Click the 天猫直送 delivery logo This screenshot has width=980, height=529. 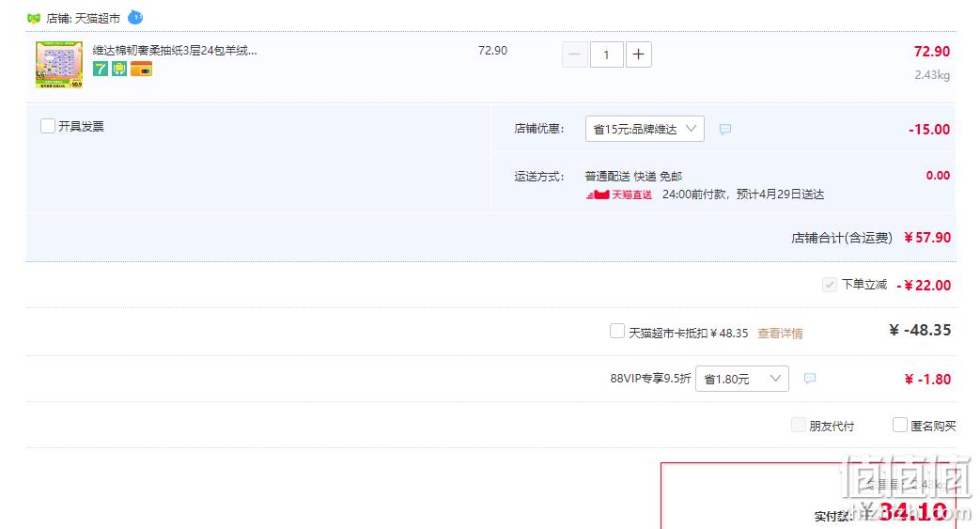[619, 194]
